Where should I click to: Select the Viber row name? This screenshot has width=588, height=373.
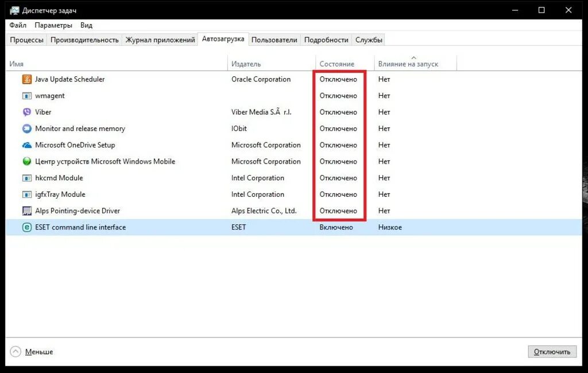click(x=43, y=112)
